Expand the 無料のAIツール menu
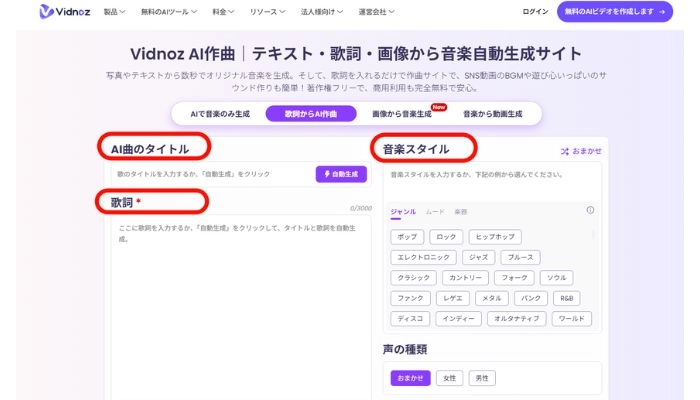This screenshot has width=700, height=400. pos(169,12)
